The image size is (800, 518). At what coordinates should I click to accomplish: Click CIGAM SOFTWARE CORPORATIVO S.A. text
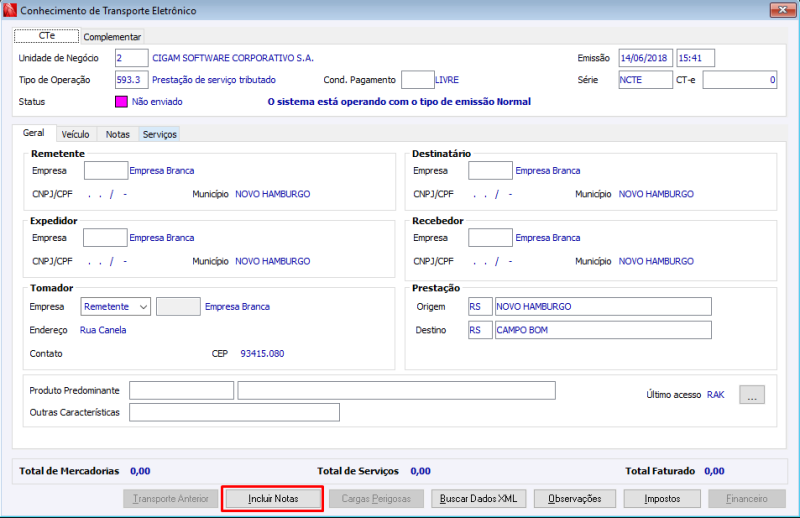233,58
